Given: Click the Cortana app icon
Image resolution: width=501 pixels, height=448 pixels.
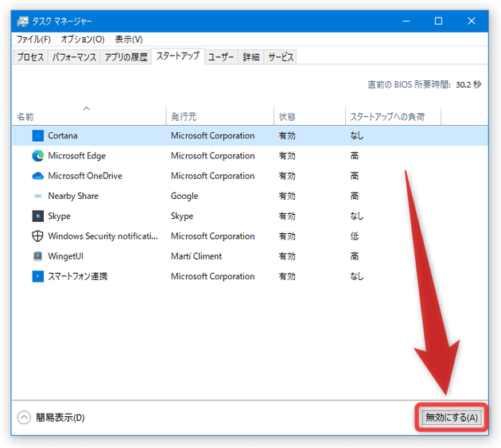Looking at the screenshot, I should point(37,135).
